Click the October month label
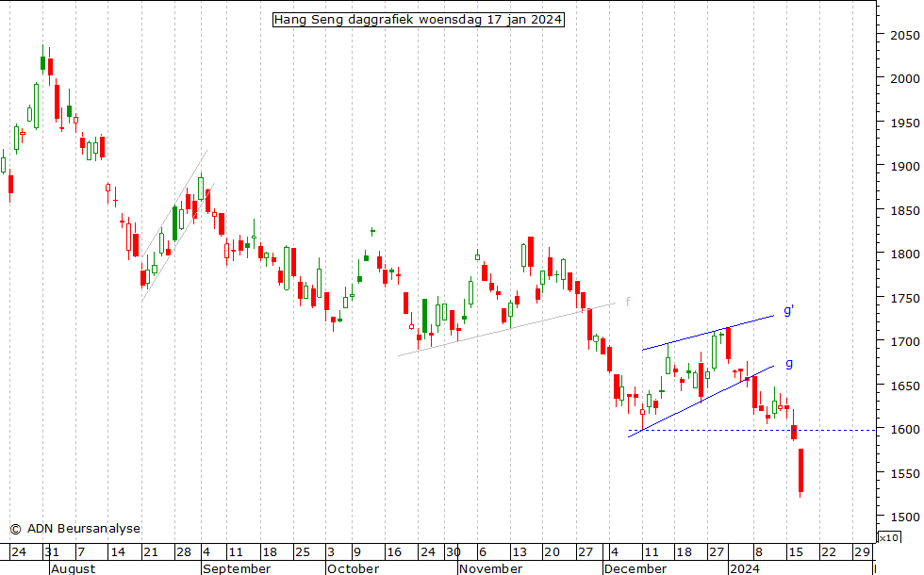 [x=353, y=568]
